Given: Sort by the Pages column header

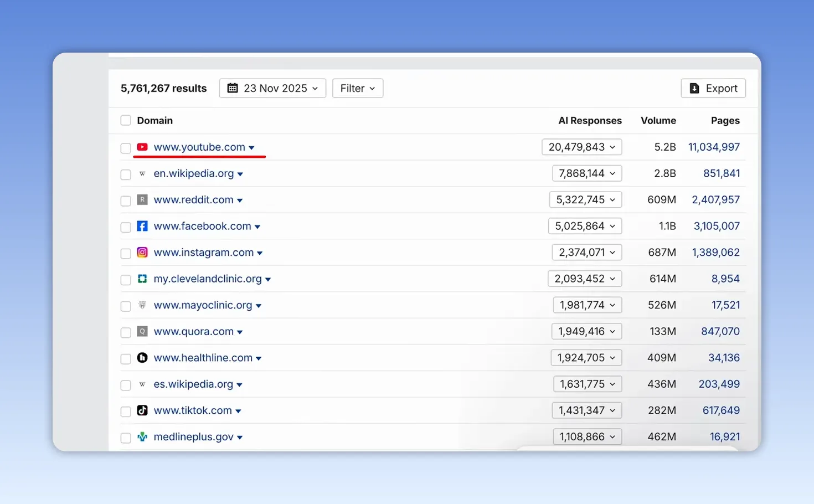Looking at the screenshot, I should 725,121.
